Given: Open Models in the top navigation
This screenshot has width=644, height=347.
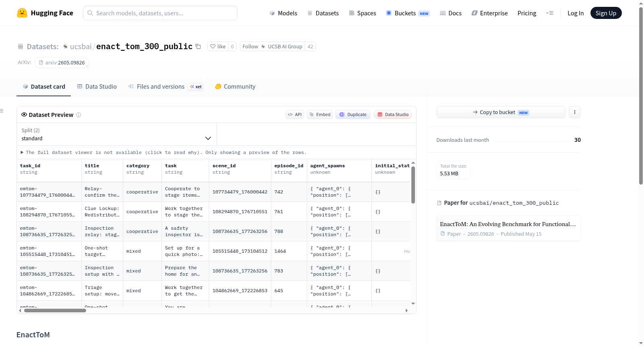Looking at the screenshot, I should pyautogui.click(x=283, y=13).
